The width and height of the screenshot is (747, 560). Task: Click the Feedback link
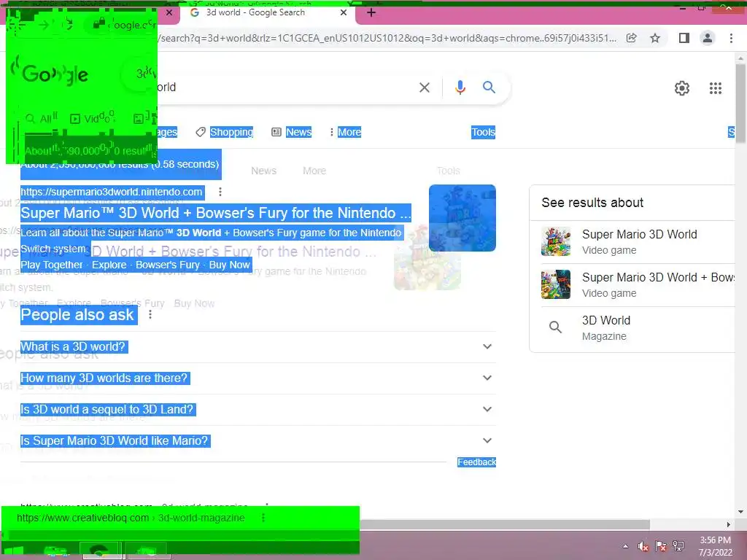(x=476, y=462)
